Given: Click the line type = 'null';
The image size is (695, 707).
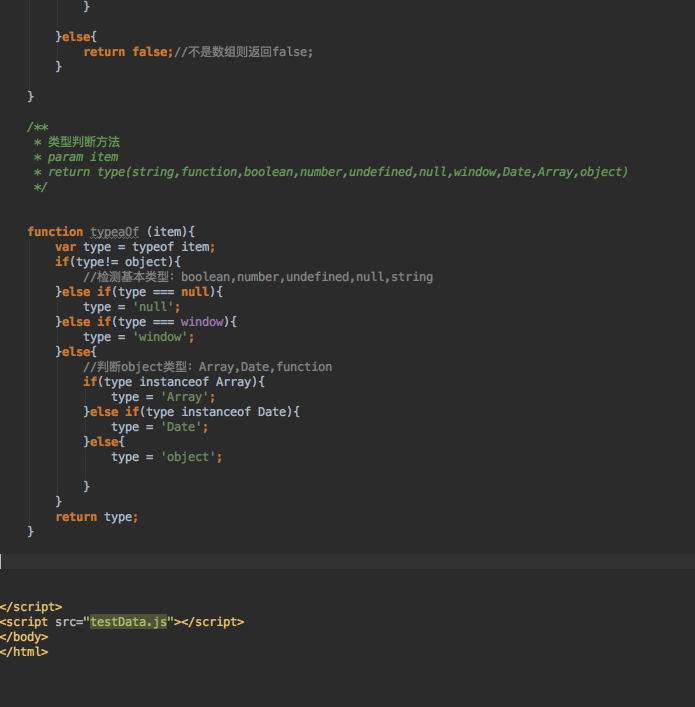Looking at the screenshot, I should pos(132,307).
